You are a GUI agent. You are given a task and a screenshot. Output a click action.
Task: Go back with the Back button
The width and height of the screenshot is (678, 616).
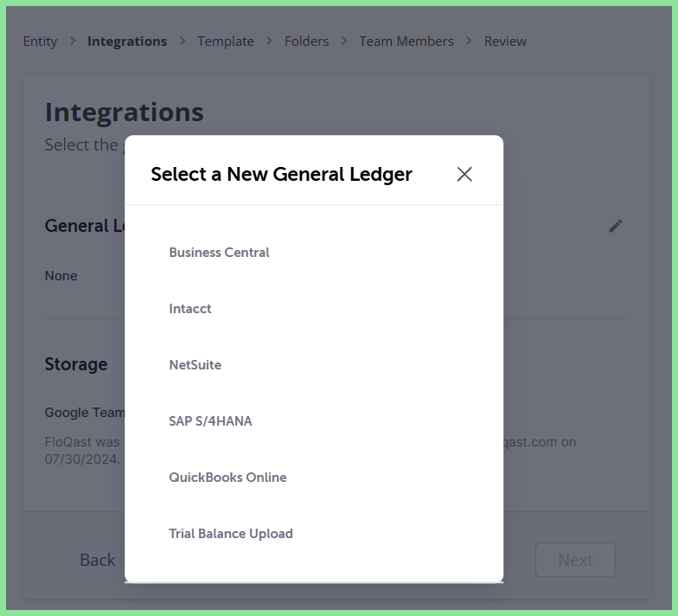tap(97, 560)
